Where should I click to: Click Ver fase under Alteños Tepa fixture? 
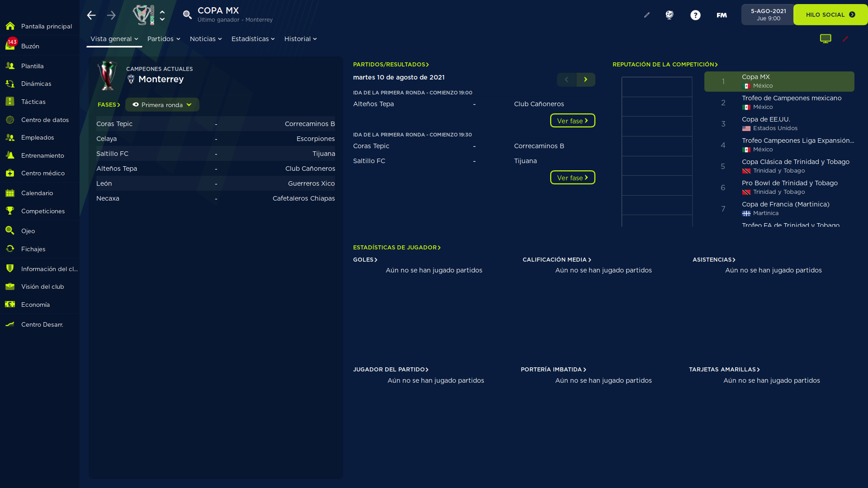573,121
